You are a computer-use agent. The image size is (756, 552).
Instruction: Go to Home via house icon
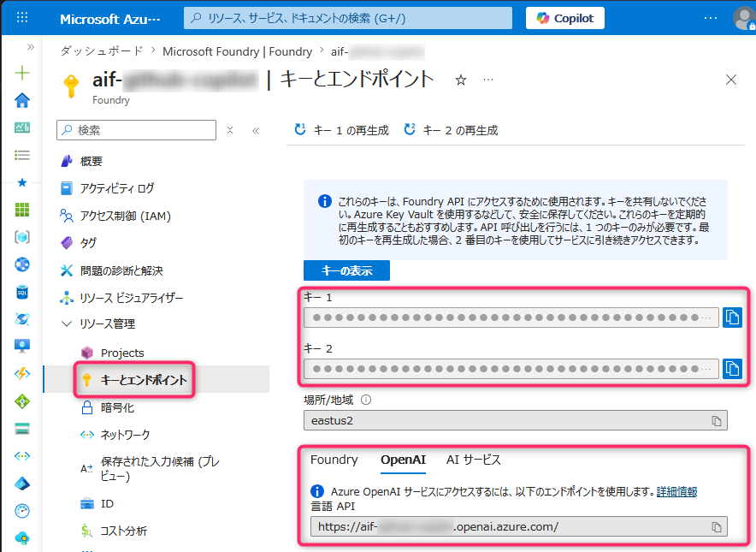tap(22, 100)
